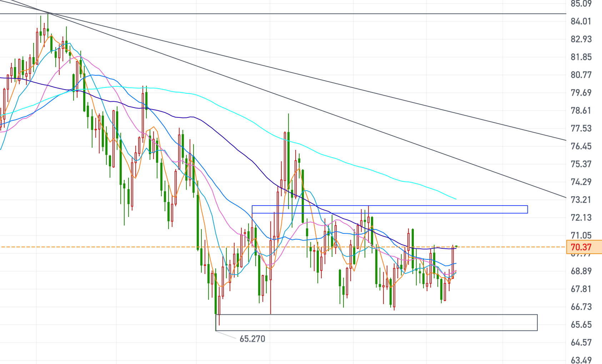Image resolution: width=602 pixels, height=364 pixels.
Task: Click price axis label 79.69
Action: tap(581, 93)
